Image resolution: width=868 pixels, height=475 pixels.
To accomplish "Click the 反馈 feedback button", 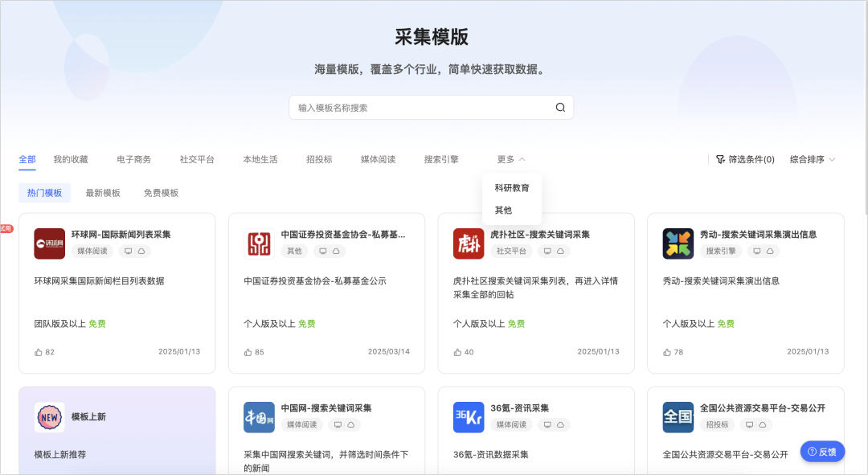I will pyautogui.click(x=823, y=452).
